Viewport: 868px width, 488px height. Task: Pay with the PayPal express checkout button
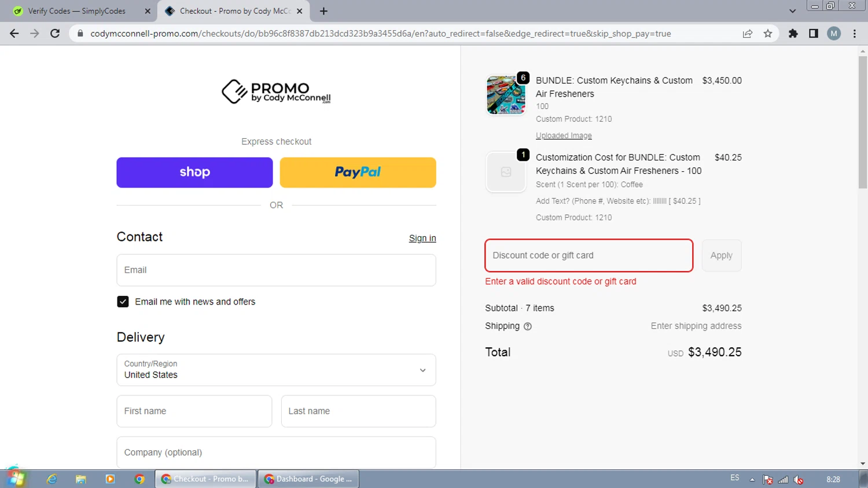tap(358, 173)
